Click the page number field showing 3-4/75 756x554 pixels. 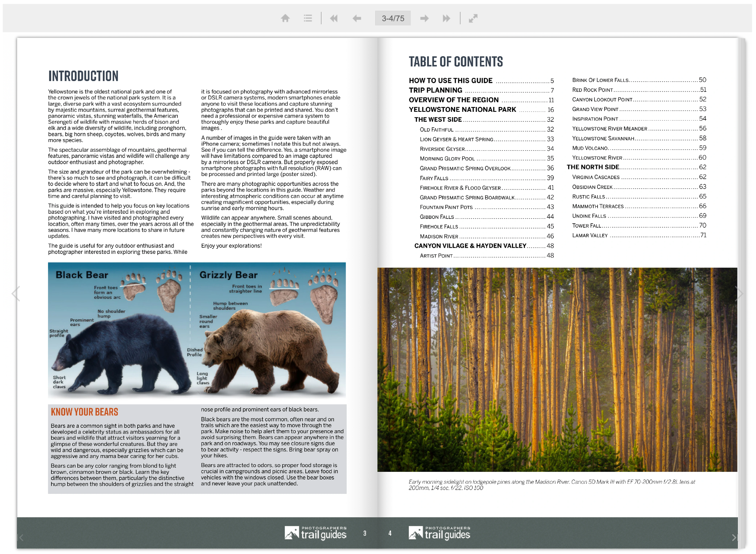(x=393, y=18)
